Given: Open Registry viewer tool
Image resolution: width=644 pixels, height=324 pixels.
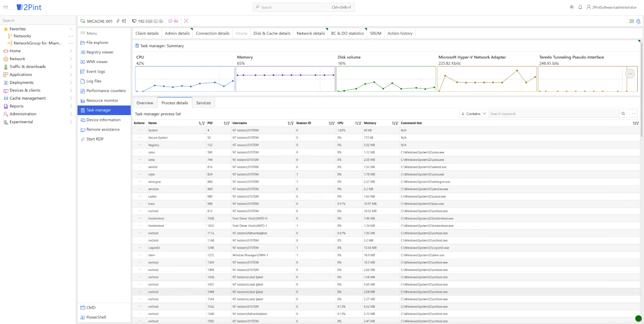Looking at the screenshot, I should click(x=104, y=52).
